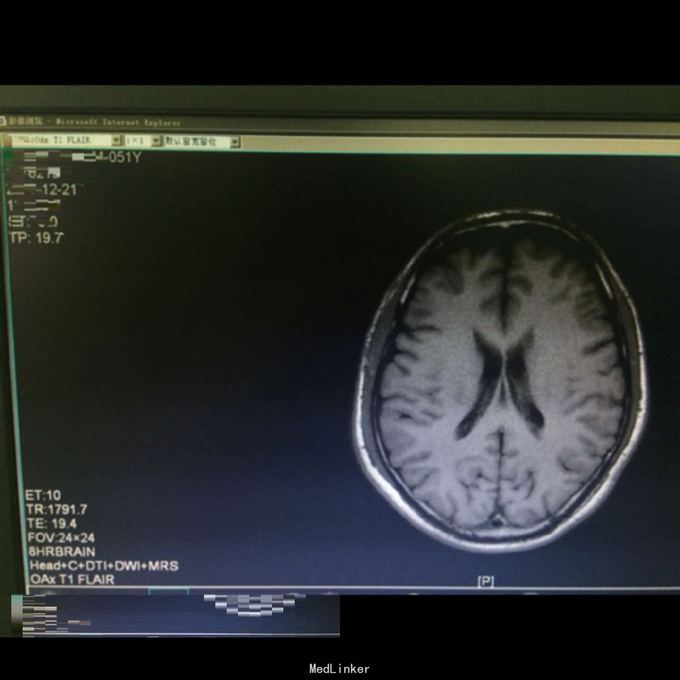Open the OAx T1 FLAIR series dropdown
Screen dimensions: 680x680
pyautogui.click(x=58, y=142)
